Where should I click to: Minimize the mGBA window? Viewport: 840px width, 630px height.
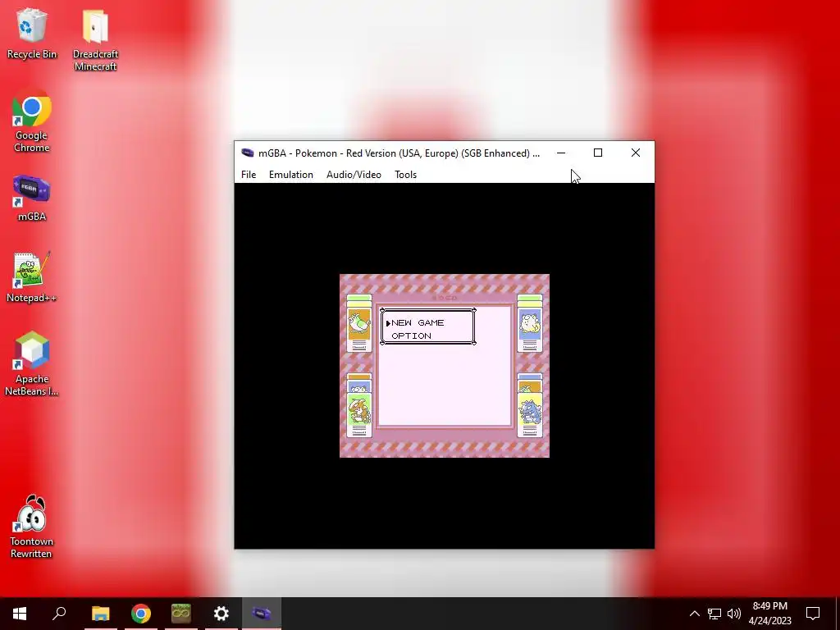pos(561,153)
